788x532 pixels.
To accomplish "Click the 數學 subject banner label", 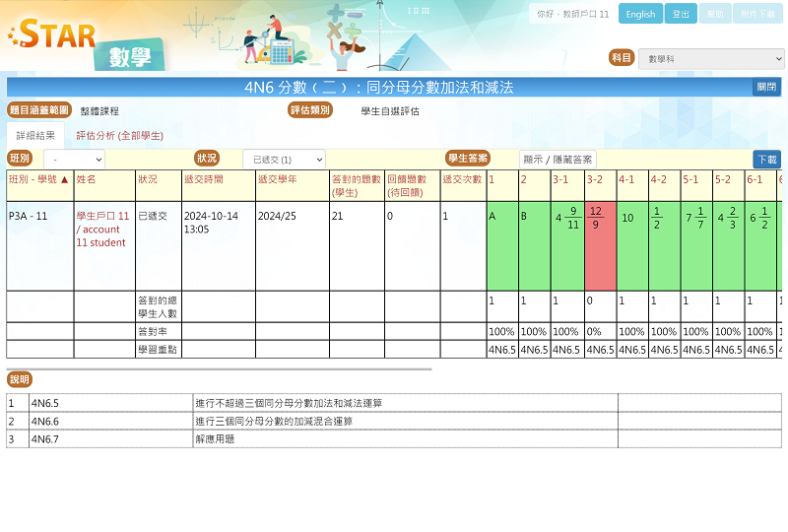I will tap(130, 57).
